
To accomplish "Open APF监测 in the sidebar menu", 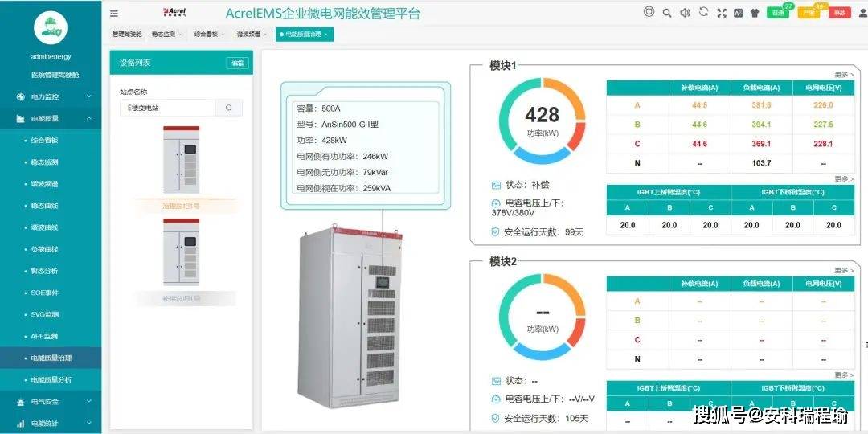I will click(44, 337).
